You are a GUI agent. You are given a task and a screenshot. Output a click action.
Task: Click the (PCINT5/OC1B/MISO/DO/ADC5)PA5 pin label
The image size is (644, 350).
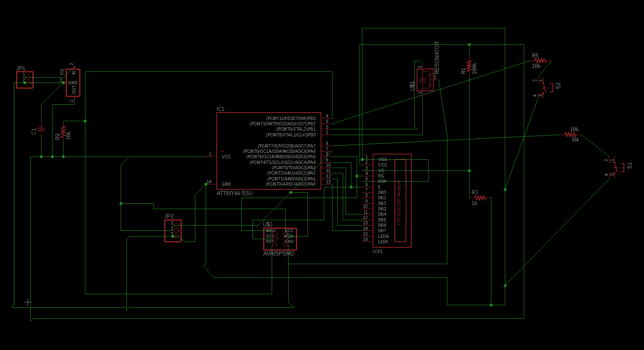tap(281, 157)
